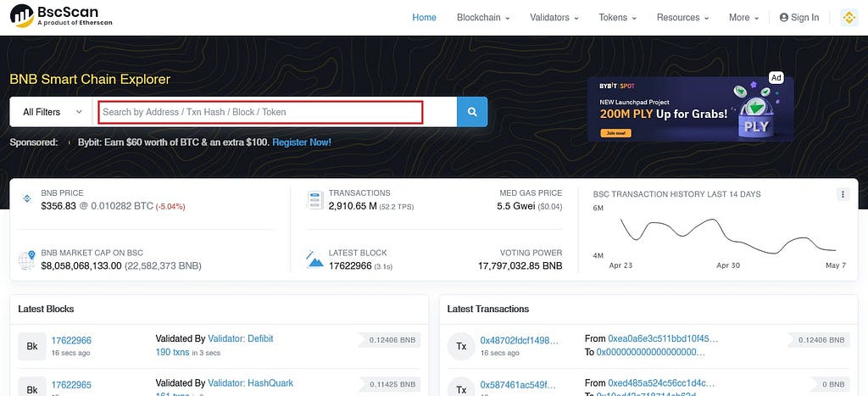Click the Register Now! sponsored link
Viewport: 868px width, 396px height.
302,142
